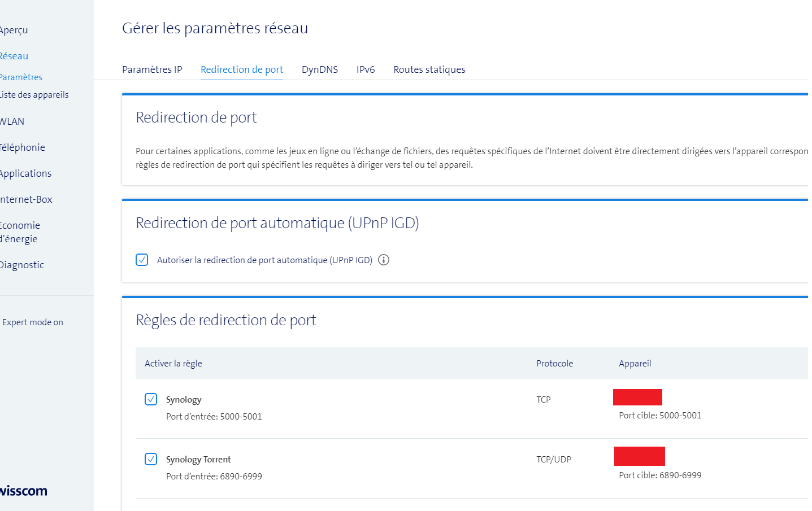Open the DynDNS tab
The width and height of the screenshot is (812, 511).
pyautogui.click(x=319, y=69)
